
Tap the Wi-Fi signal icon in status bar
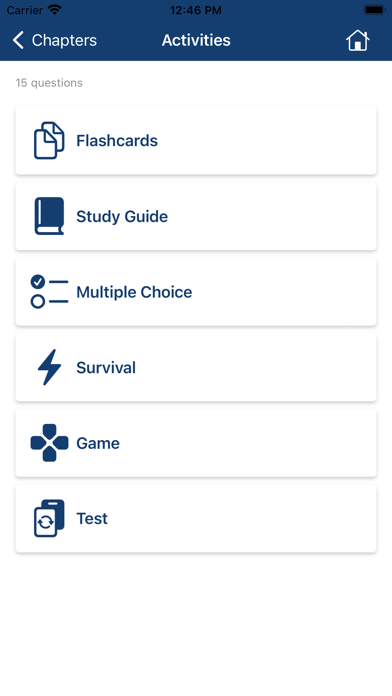tap(55, 10)
